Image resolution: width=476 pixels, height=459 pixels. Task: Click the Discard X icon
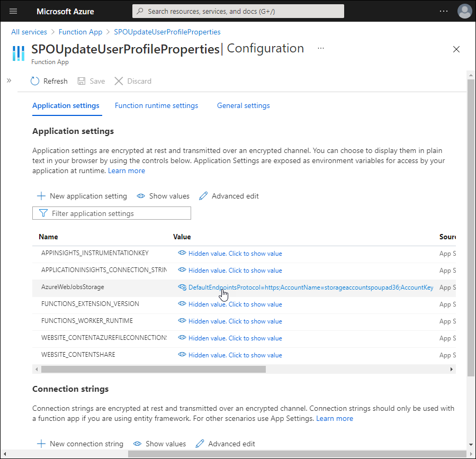click(119, 81)
